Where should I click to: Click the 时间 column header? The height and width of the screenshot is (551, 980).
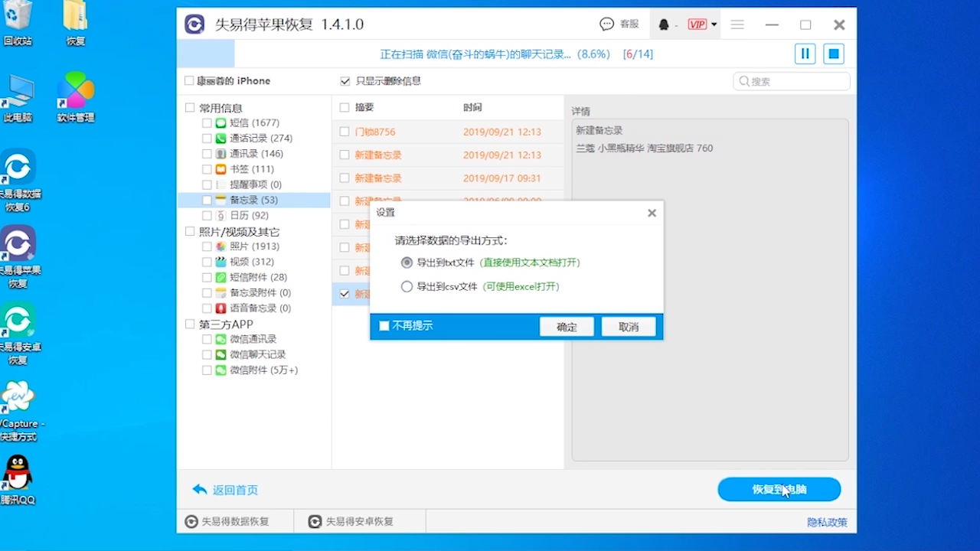(x=472, y=108)
